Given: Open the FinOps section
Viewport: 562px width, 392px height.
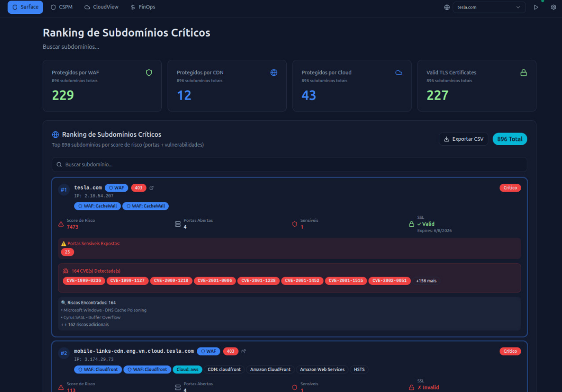Looking at the screenshot, I should point(143,7).
